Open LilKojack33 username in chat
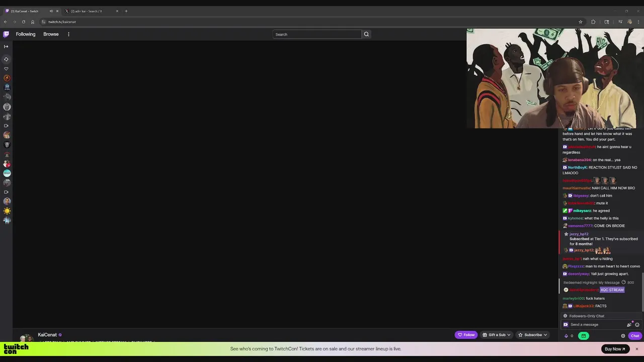Screen dimensions: 644x362 [x=583, y=306]
